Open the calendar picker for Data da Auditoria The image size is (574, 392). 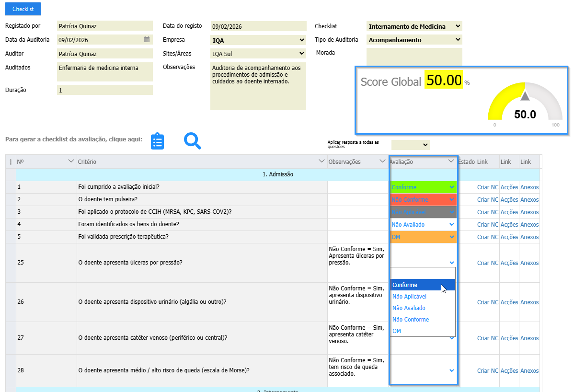click(147, 39)
